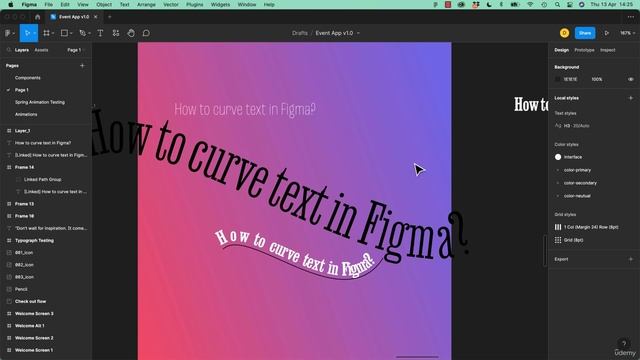Click the Interface color style swatch

[558, 157]
